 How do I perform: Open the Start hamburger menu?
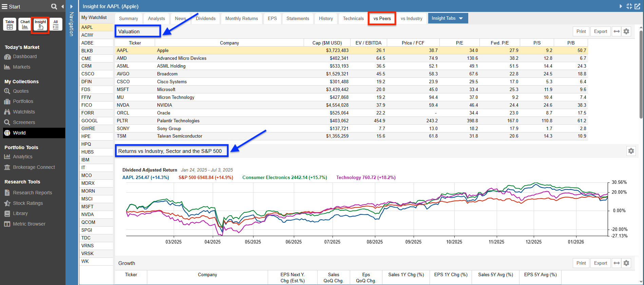4,6
